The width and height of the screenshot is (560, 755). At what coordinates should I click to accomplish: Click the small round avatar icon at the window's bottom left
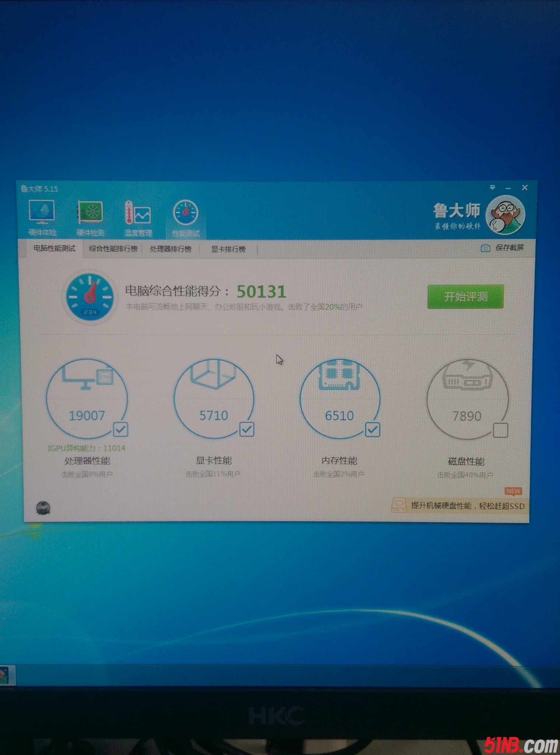(x=43, y=508)
